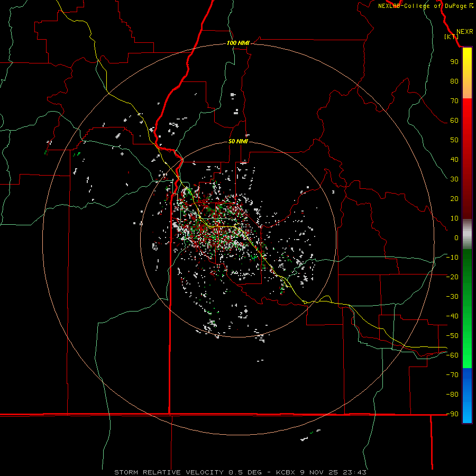Click the KCBX station identifier in the caption
This screenshot has height=476, width=476.
286,472
